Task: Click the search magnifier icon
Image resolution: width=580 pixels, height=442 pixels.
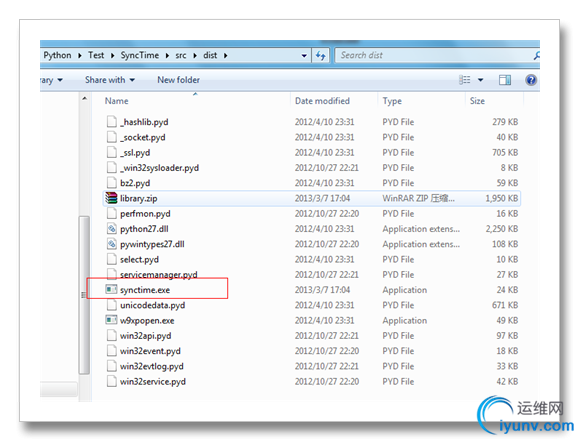Action: tap(536, 55)
